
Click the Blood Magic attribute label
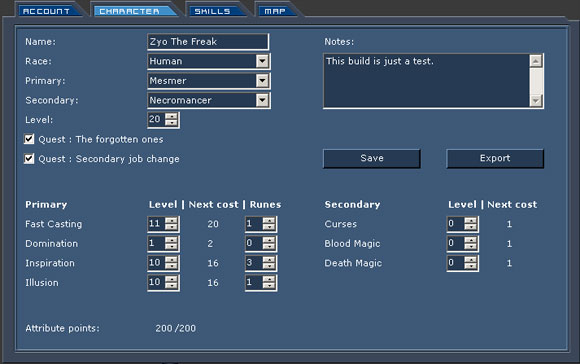click(x=352, y=243)
